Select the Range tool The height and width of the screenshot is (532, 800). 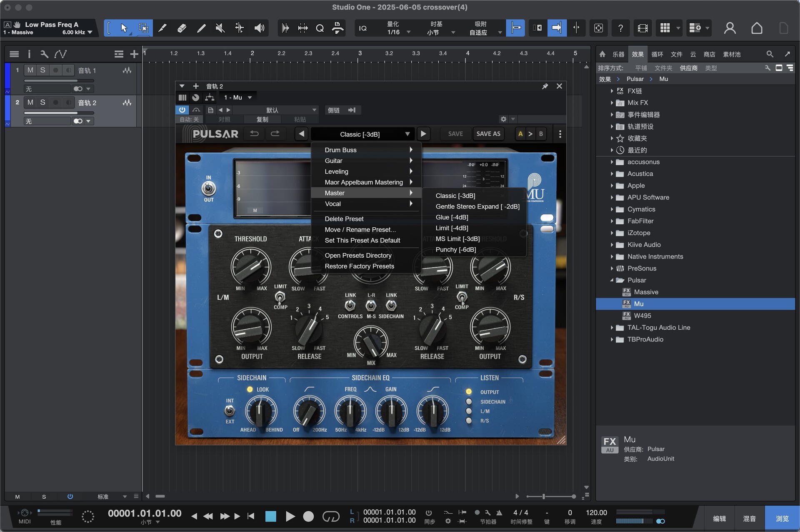143,28
